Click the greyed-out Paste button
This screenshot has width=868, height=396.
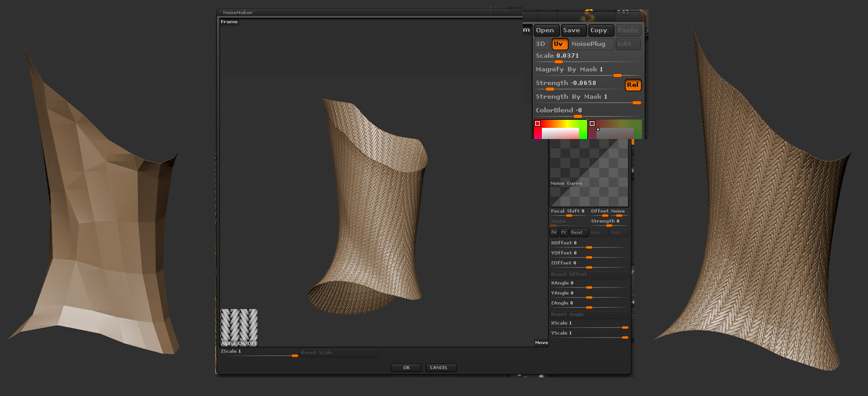(x=628, y=30)
